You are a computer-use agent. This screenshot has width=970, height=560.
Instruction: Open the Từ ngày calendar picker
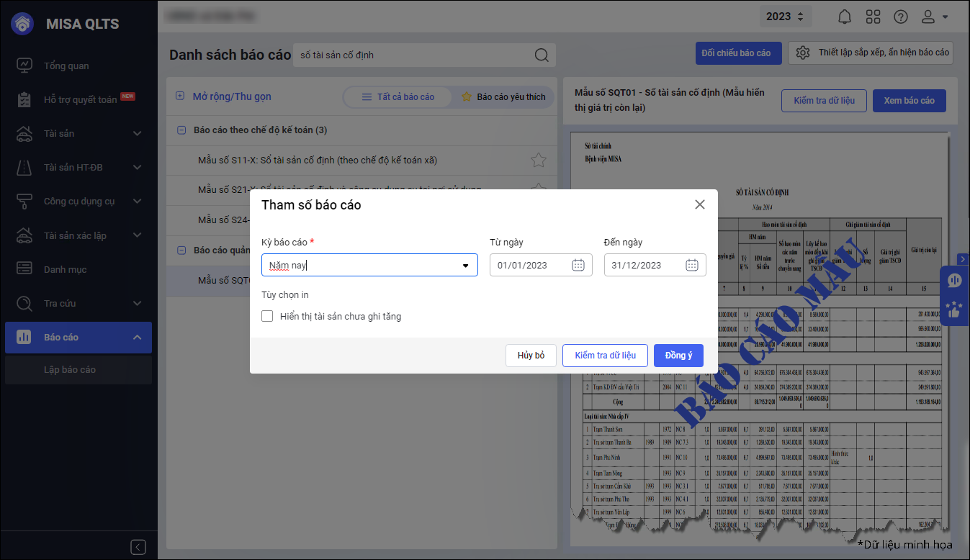coord(578,265)
